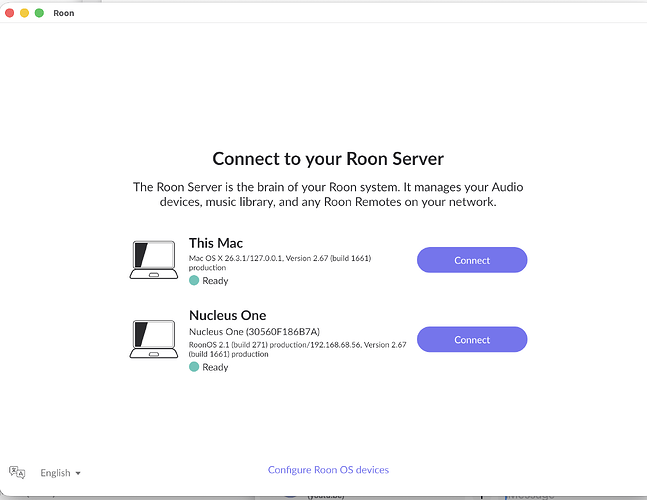
Task: Click the Ready status text under This Mac
Action: [215, 281]
